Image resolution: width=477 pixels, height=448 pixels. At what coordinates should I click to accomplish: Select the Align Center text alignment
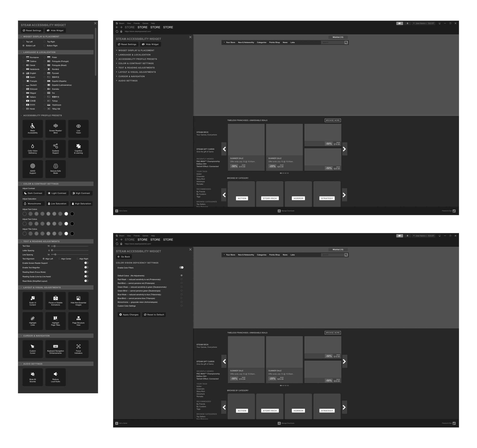tap(59, 259)
